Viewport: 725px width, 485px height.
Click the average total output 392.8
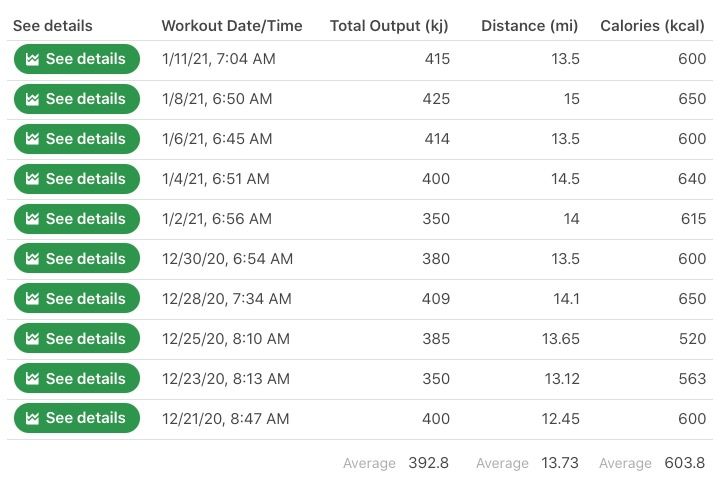[x=428, y=463]
